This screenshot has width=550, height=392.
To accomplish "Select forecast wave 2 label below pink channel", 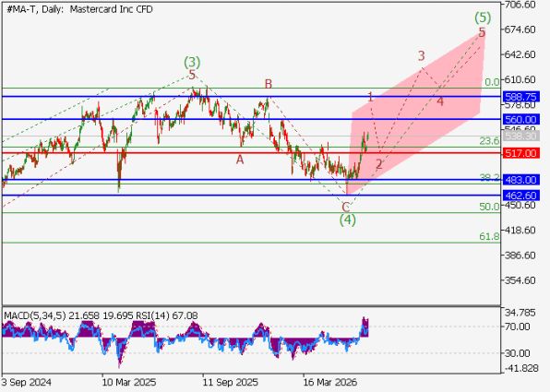I will coord(379,164).
